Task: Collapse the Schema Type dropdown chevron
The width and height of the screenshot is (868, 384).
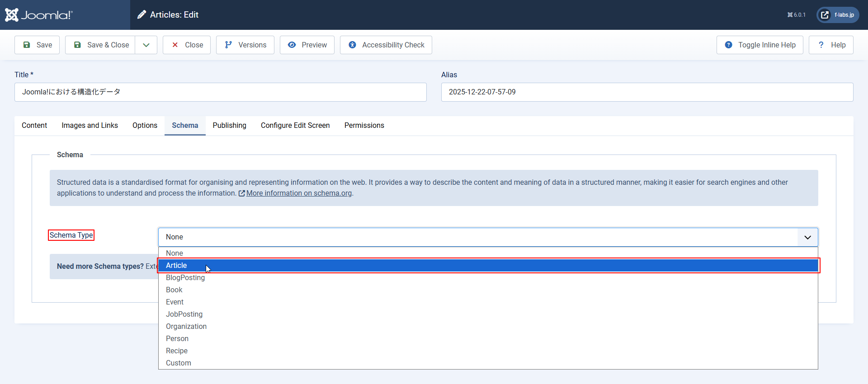Action: coord(807,237)
